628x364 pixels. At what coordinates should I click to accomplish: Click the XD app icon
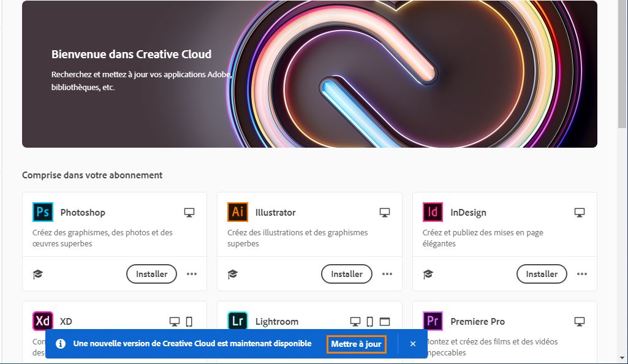coord(42,320)
